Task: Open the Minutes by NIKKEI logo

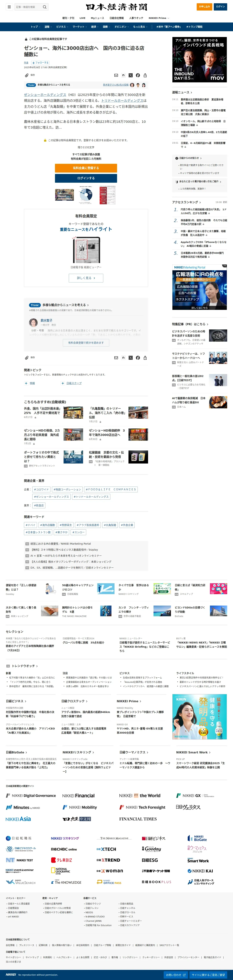Action: pyautogui.click(x=23, y=807)
